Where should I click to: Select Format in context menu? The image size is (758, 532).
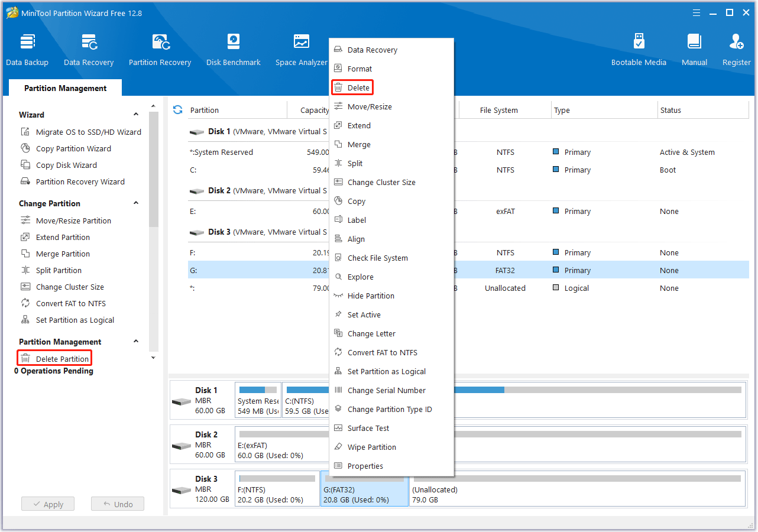click(x=391, y=69)
